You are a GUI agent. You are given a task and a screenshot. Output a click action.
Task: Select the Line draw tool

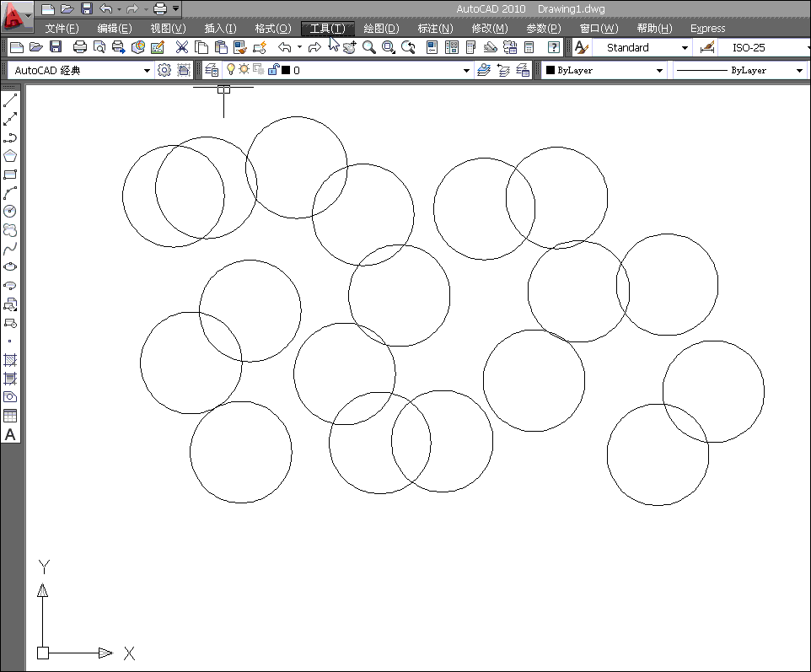(10, 100)
